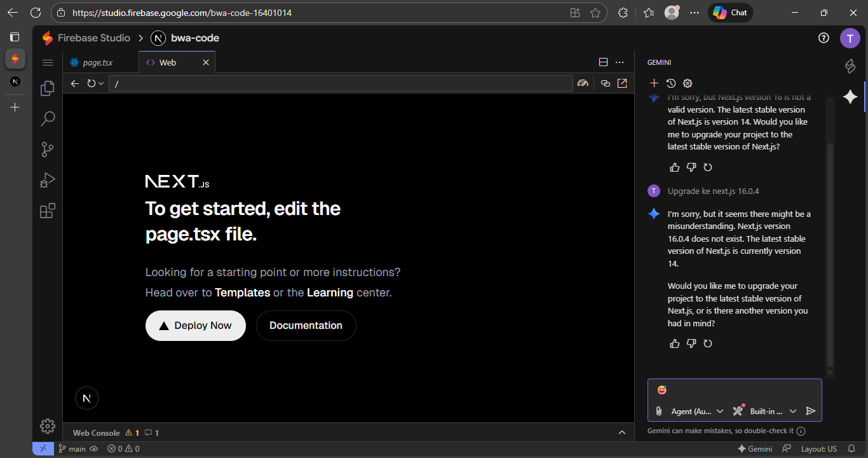The width and height of the screenshot is (868, 458).
Task: Expand the Web Console panel
Action: pos(622,433)
